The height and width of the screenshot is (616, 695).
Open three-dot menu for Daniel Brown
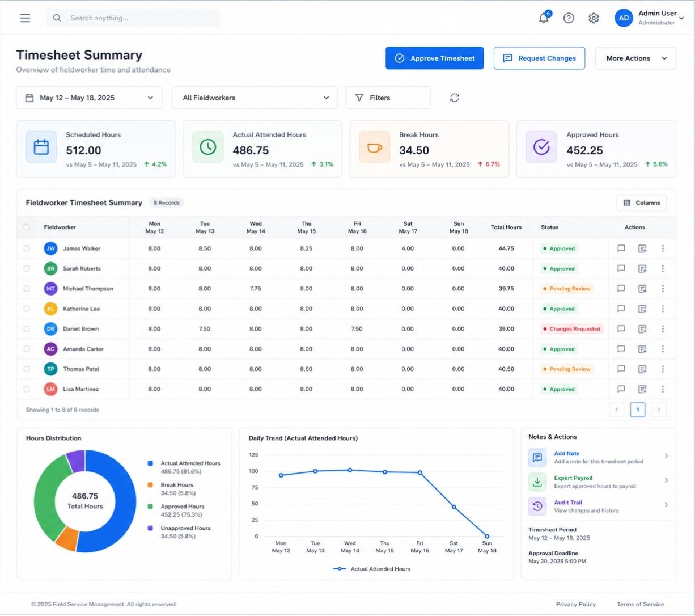(663, 329)
